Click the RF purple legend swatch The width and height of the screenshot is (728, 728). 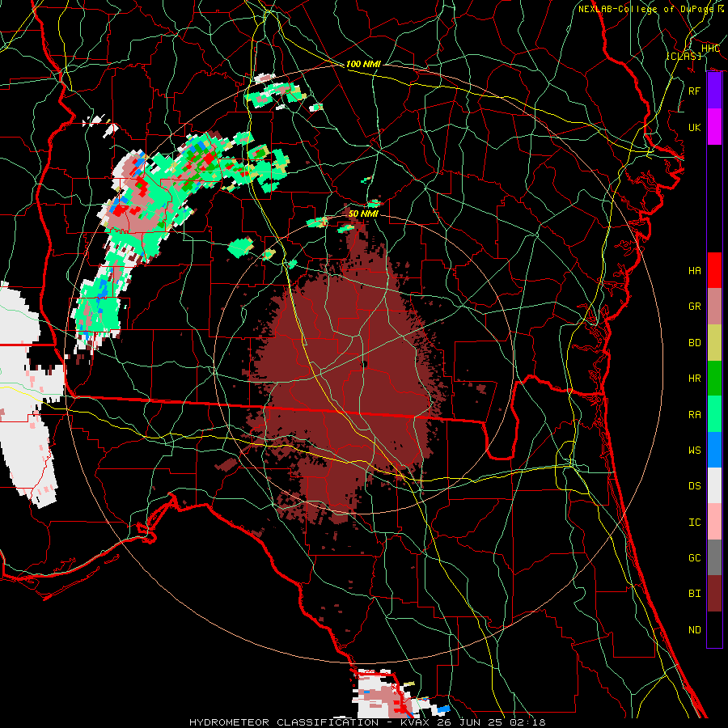click(x=714, y=91)
